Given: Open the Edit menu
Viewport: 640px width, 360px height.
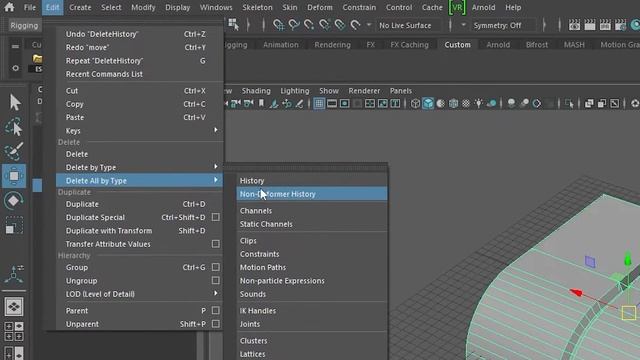Looking at the screenshot, I should click(52, 7).
